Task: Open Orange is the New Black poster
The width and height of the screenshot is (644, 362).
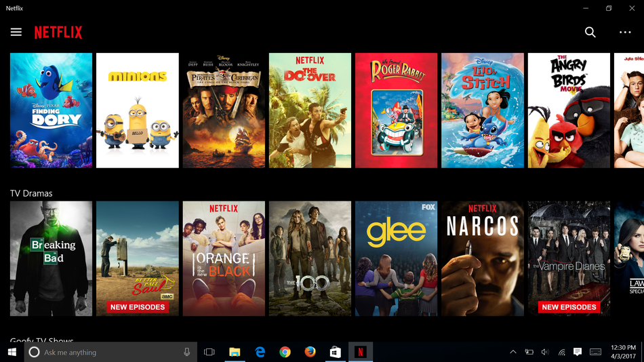Action: [224, 258]
